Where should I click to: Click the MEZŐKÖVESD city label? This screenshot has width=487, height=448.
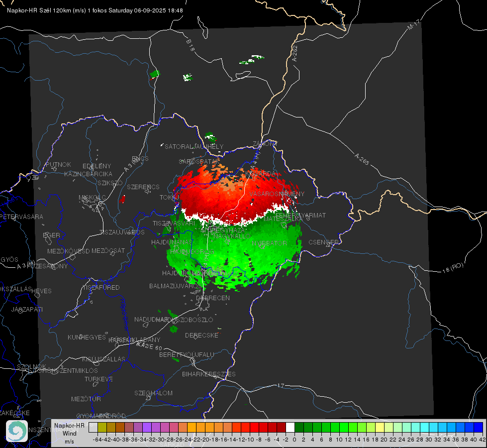(69, 251)
